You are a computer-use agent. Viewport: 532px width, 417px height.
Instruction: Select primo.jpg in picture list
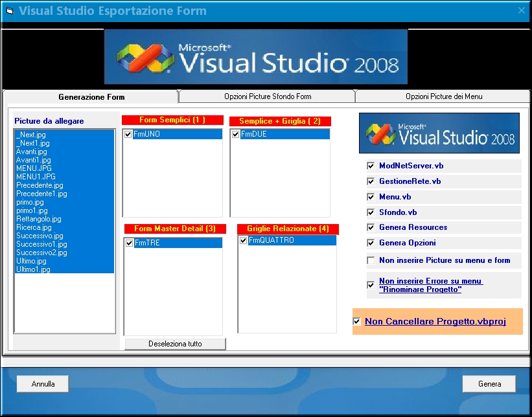click(64, 202)
